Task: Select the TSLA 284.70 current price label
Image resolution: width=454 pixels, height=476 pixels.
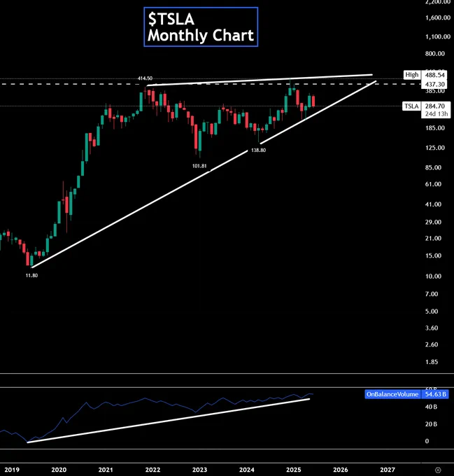Action: coord(426,106)
